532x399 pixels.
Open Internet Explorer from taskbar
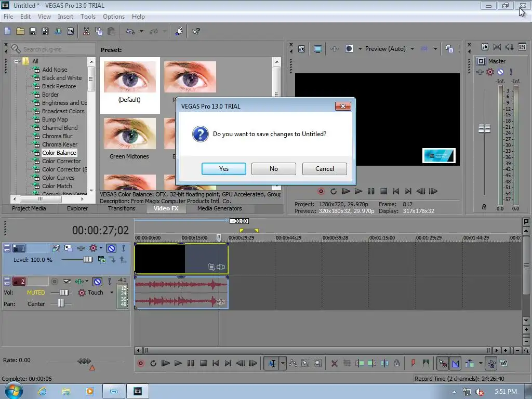[42, 391]
